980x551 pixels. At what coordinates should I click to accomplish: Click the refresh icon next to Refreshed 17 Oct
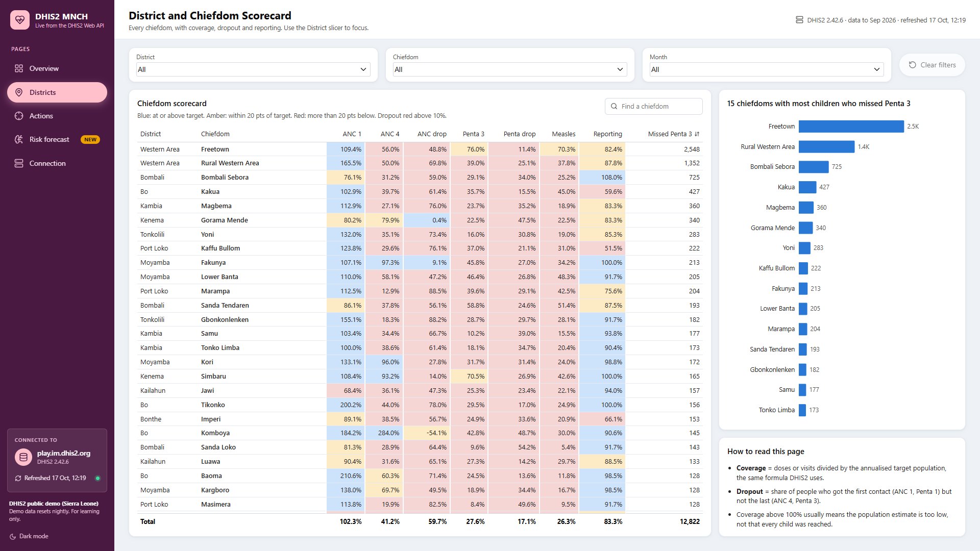click(18, 479)
